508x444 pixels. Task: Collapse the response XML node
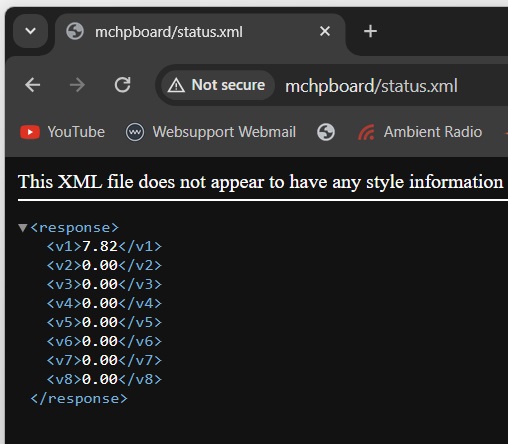[x=23, y=228]
